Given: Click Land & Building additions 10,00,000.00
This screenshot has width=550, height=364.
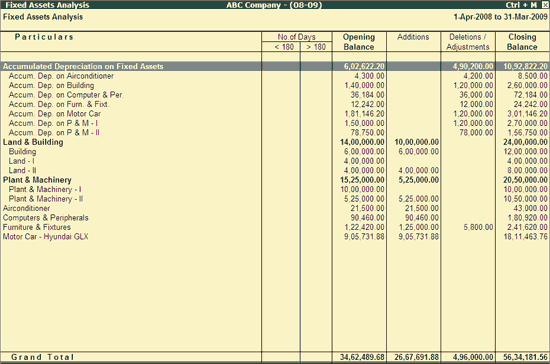Looking at the screenshot, I should coord(417,142).
